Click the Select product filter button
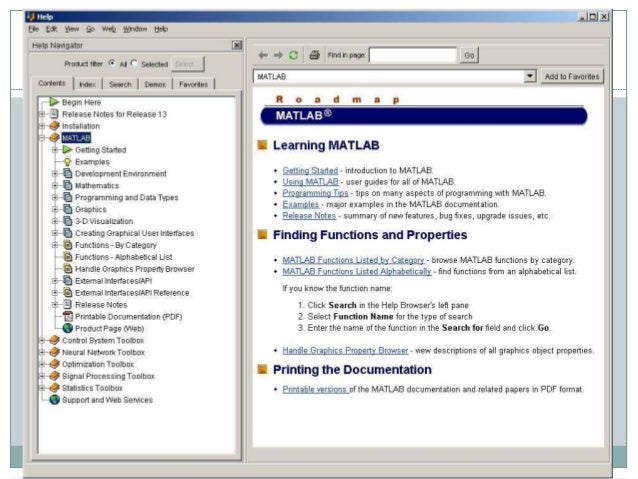The width and height of the screenshot is (638, 479). click(x=188, y=64)
